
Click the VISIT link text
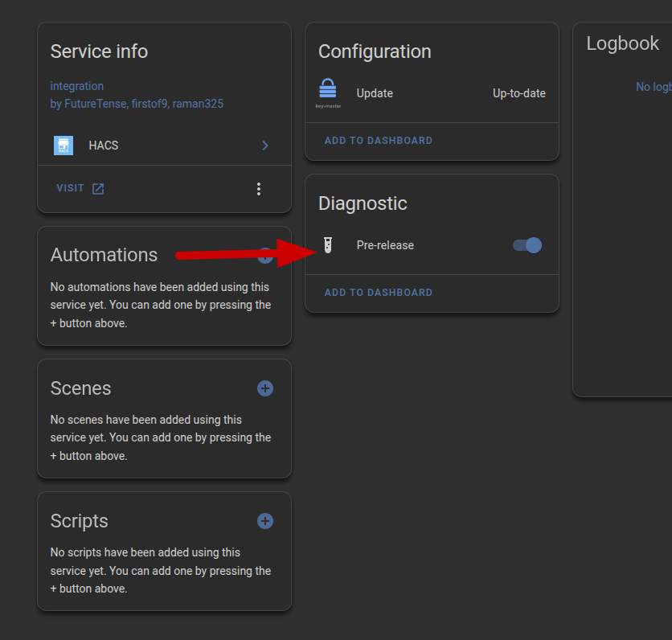(x=71, y=188)
